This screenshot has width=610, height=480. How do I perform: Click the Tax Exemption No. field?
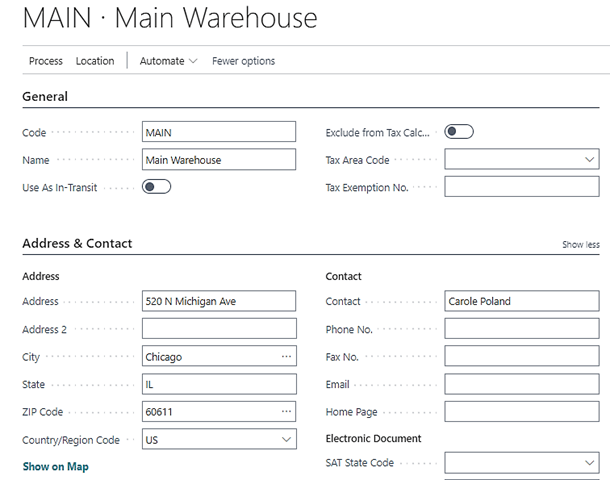pos(521,187)
